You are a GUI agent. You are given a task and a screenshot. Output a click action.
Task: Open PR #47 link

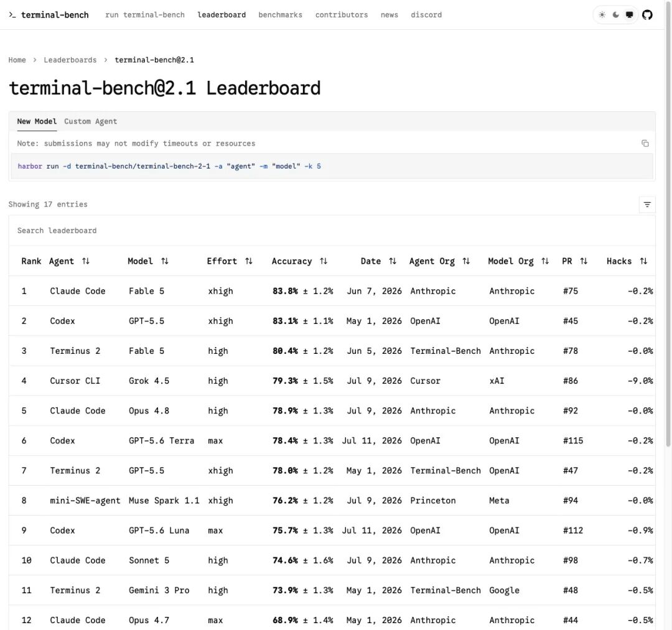point(571,471)
